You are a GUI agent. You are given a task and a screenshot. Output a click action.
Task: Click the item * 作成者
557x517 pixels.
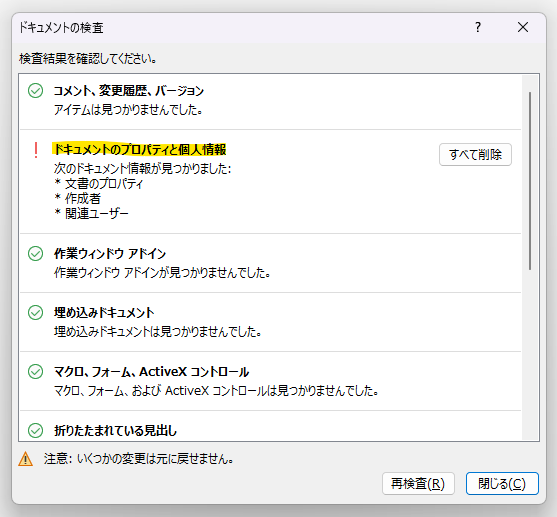coord(77,199)
